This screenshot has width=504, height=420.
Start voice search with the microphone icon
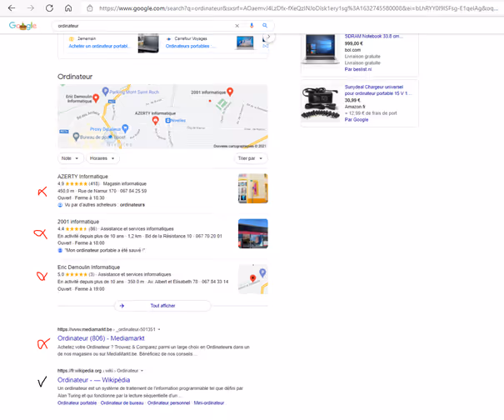[x=252, y=25]
